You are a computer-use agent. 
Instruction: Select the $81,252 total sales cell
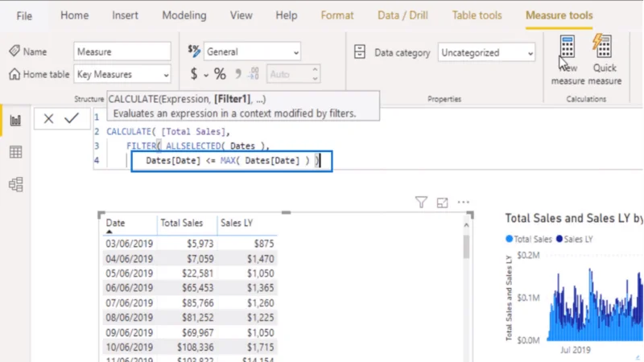pyautogui.click(x=197, y=318)
